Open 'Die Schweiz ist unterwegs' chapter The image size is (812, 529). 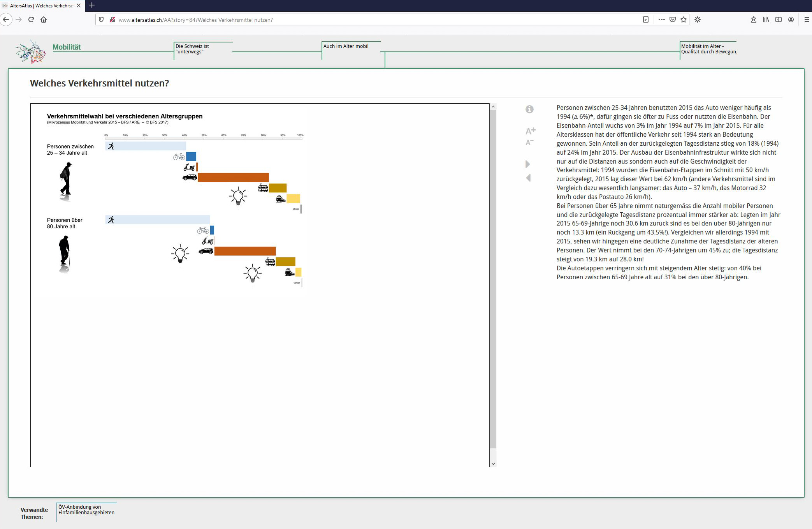tap(192, 49)
